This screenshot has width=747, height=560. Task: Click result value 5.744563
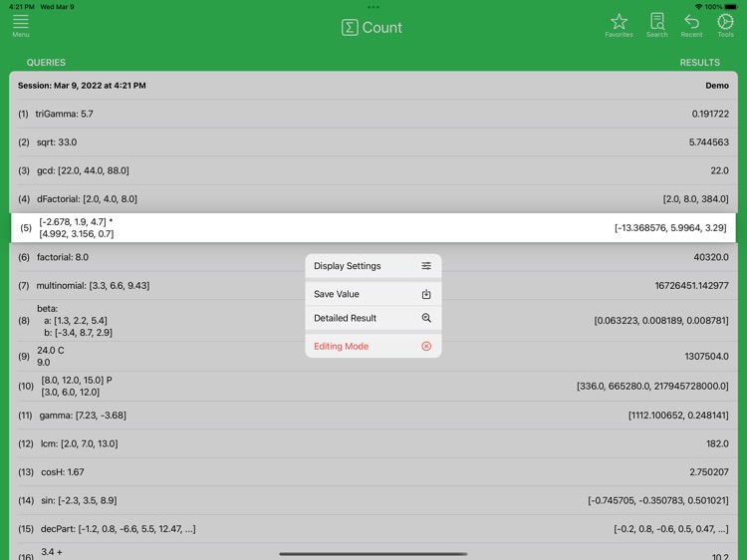click(708, 142)
